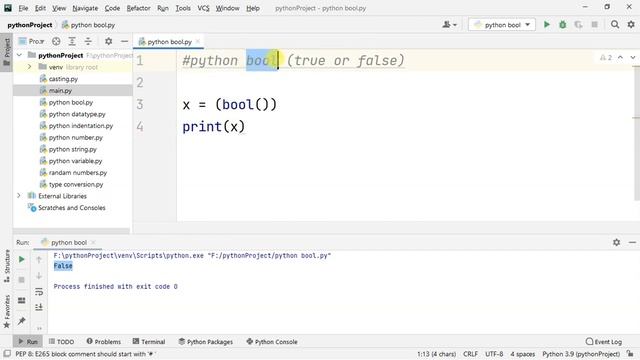Open the Problems tool window
640x360 pixels.
(x=104, y=342)
